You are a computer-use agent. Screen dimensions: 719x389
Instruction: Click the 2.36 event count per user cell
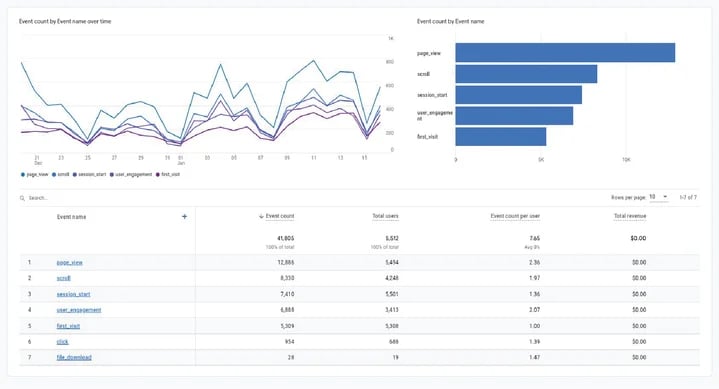[x=534, y=262]
